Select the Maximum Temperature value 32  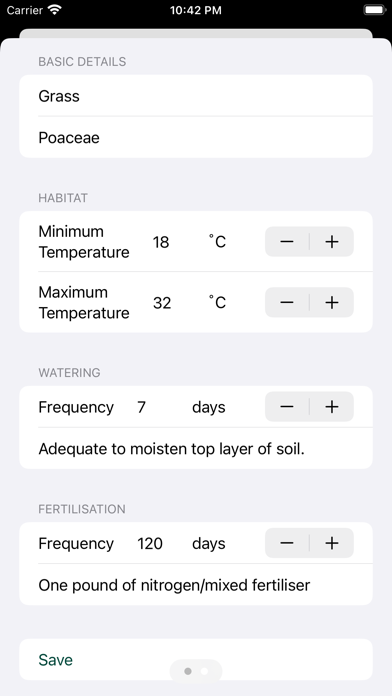click(162, 303)
